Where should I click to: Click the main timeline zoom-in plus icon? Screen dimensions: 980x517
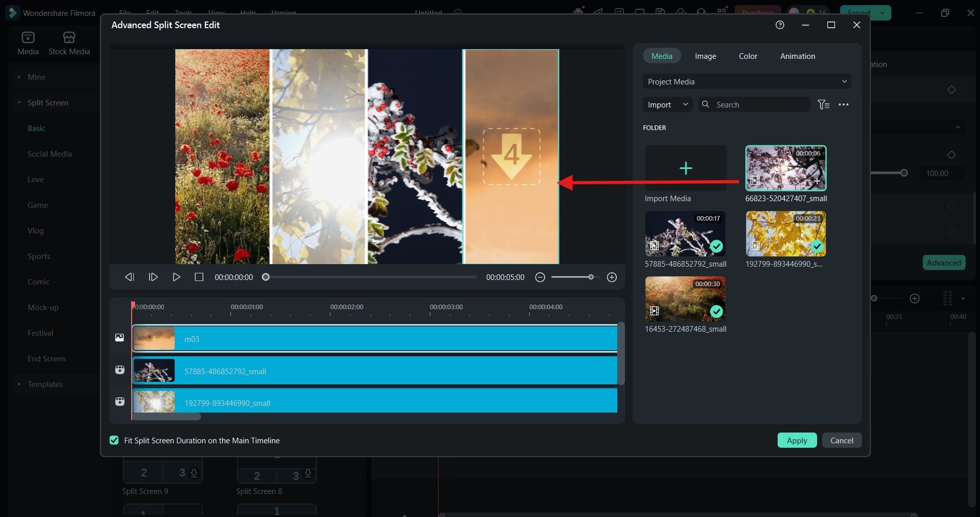tap(915, 298)
